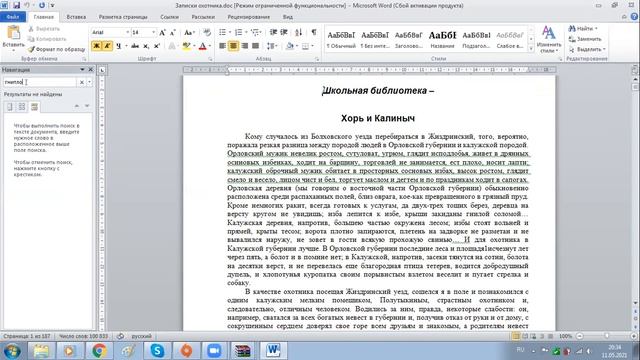This screenshot has width=640, height=360.
Task: Click the Save icon in Quick Access Toolbar
Action: [x=17, y=5]
